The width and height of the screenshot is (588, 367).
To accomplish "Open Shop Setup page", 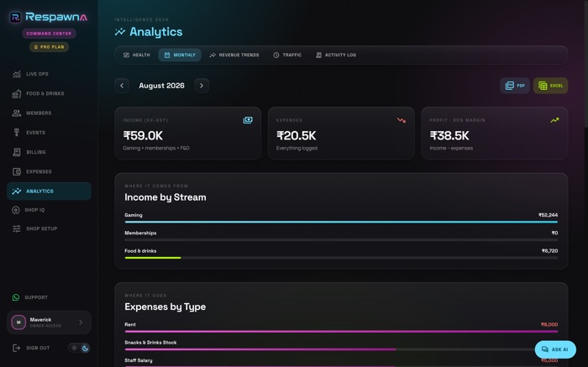I will point(49,228).
